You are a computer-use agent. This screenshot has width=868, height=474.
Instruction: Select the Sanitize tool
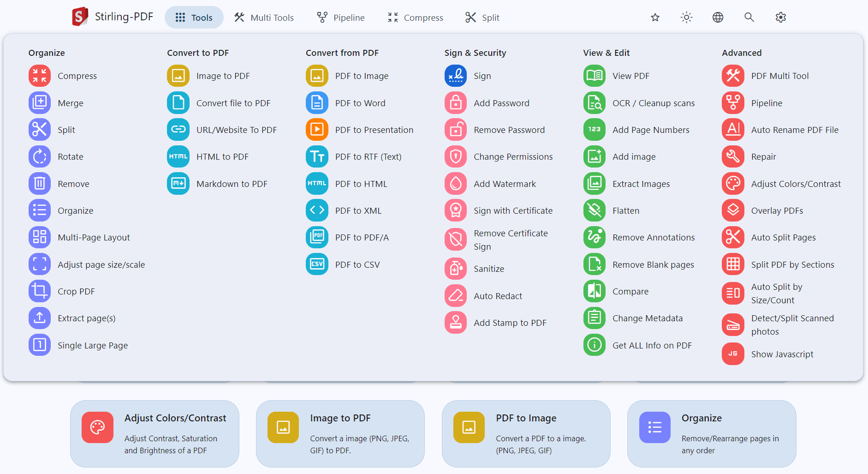pyautogui.click(x=489, y=268)
